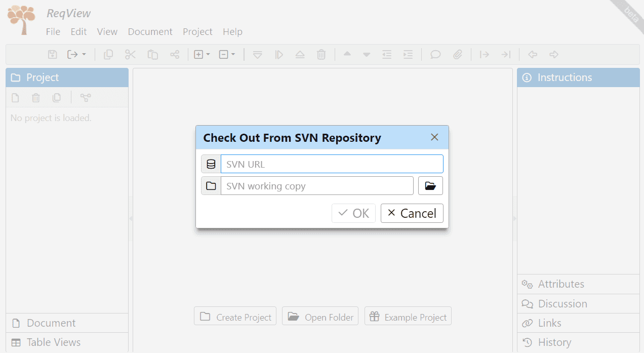Image resolution: width=644 pixels, height=353 pixels.
Task: Click the navigate Forward arrow icon
Action: (554, 54)
